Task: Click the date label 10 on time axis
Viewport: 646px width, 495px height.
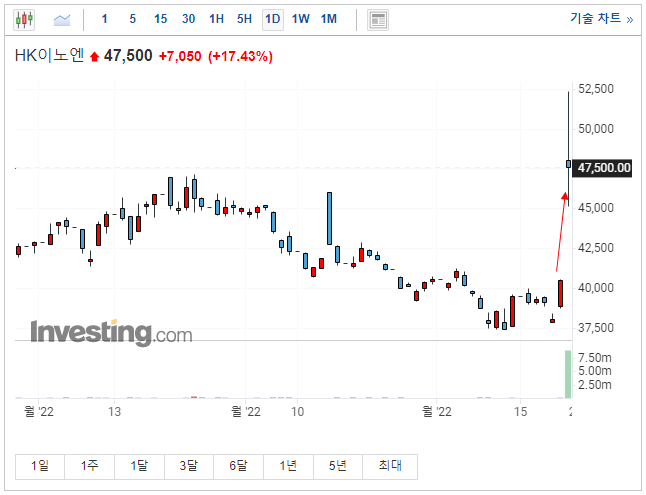Action: click(297, 411)
